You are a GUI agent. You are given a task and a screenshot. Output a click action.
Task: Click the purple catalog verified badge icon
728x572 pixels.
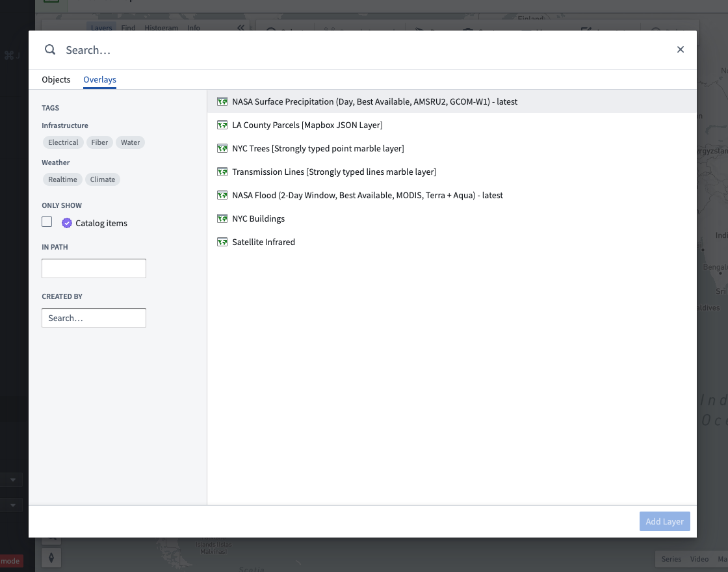click(67, 224)
